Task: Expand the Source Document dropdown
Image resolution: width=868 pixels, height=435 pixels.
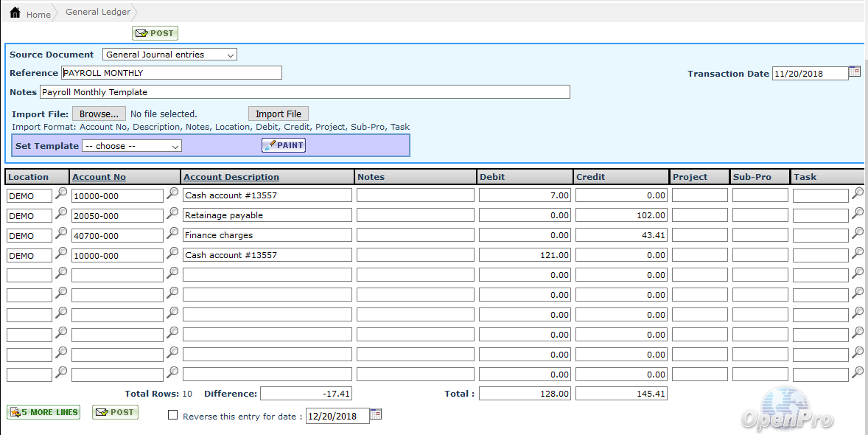Action: coord(169,55)
